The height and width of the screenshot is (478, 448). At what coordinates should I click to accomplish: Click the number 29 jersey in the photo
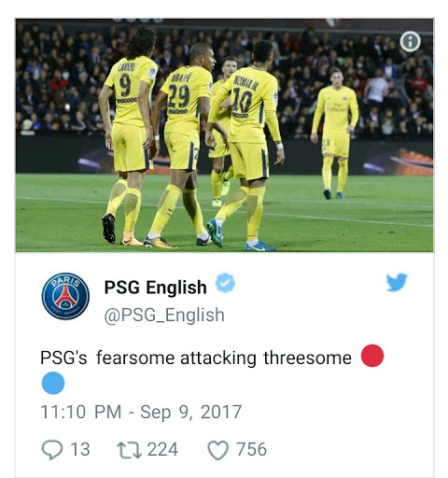[x=185, y=101]
